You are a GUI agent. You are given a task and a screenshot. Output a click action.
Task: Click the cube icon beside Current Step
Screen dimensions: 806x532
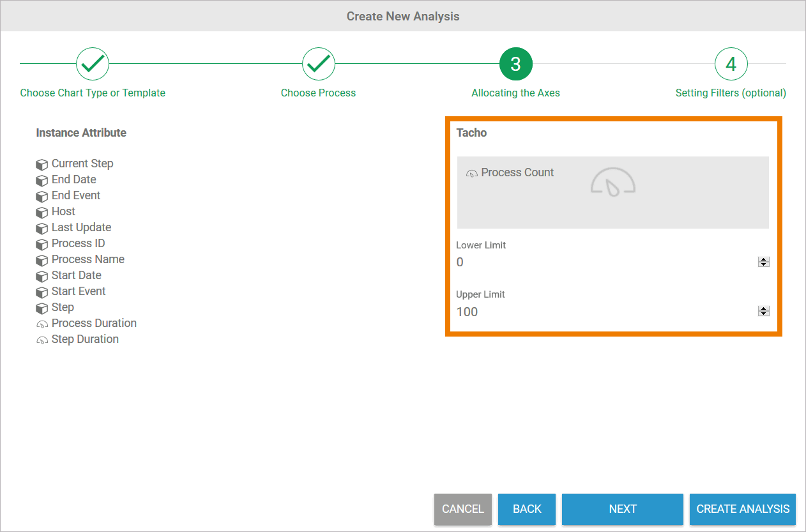pyautogui.click(x=42, y=164)
